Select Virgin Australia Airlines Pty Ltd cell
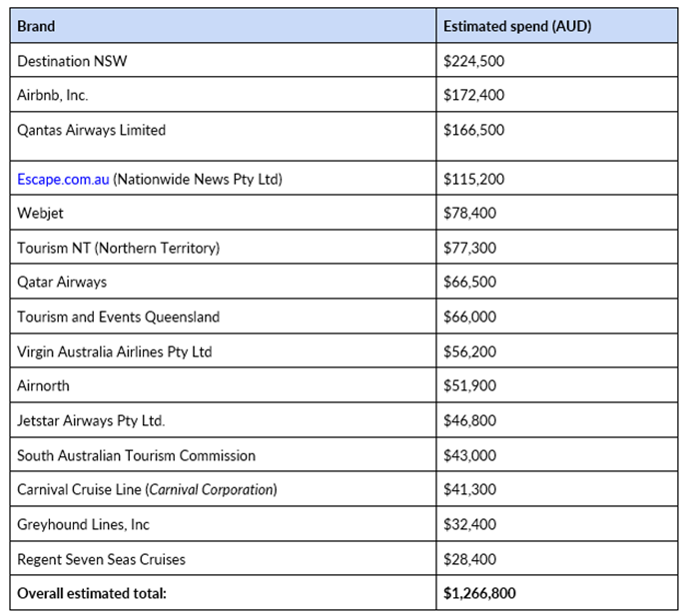Viewport: 693px width, 616px height. [115, 351]
